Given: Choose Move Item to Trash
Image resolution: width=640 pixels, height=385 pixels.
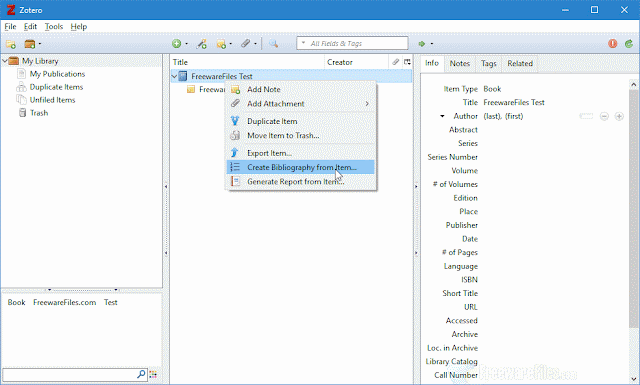Looking at the screenshot, I should click(301, 136).
